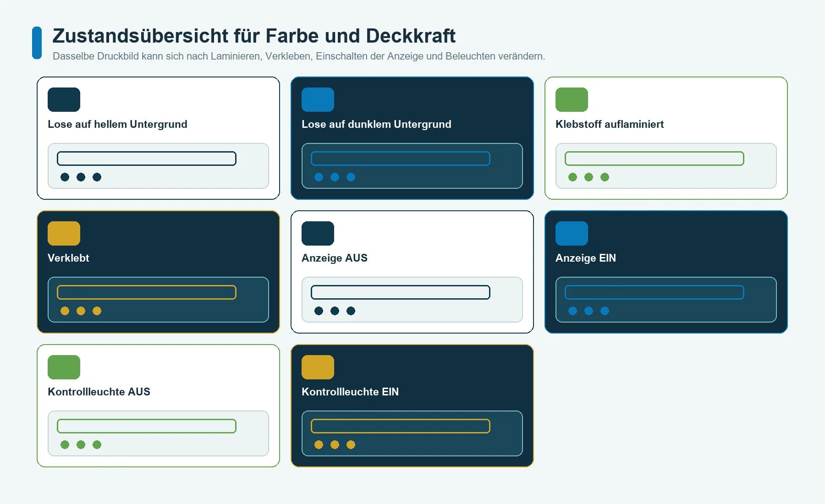The width and height of the screenshot is (825, 504).
Task: Click the outlined bar in 'Lose auf hellem Untergrund' card
Action: pyautogui.click(x=147, y=159)
